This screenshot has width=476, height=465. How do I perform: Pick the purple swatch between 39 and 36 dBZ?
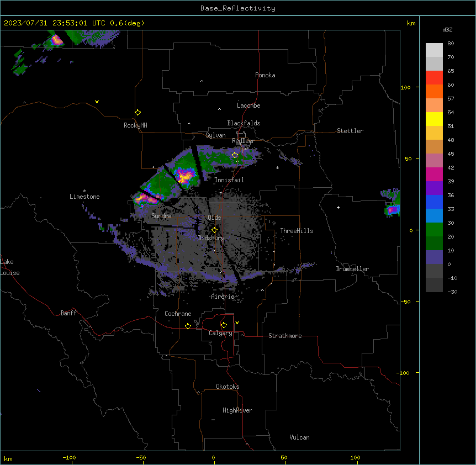click(434, 188)
